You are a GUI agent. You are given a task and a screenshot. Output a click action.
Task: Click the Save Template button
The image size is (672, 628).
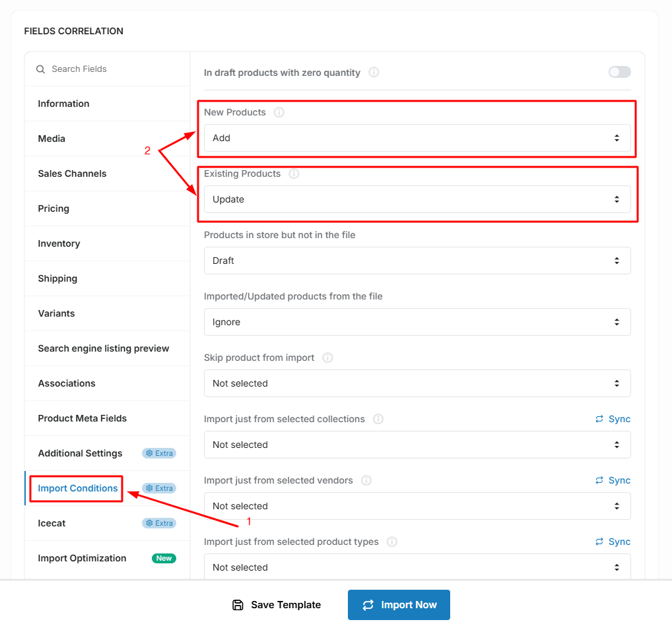point(277,605)
